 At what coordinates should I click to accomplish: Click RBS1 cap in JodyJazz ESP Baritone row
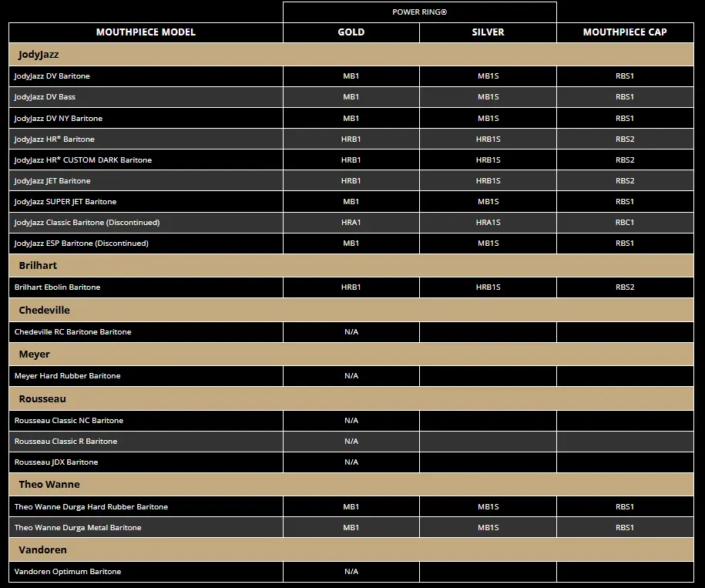coord(625,244)
